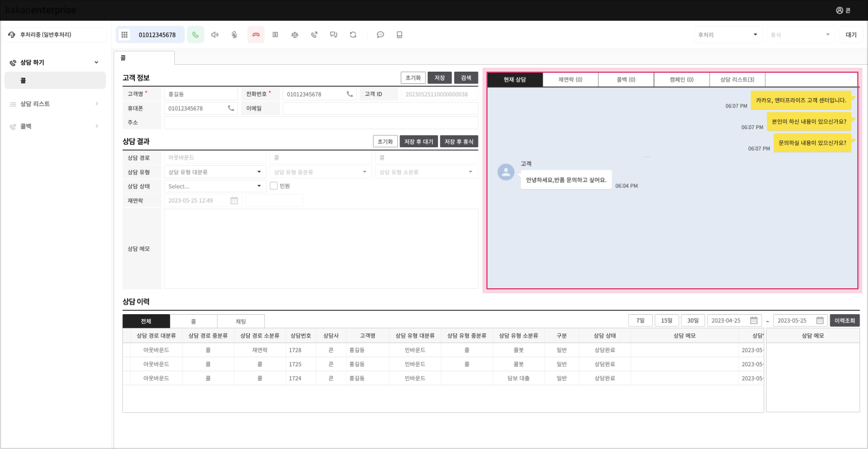Open the 재연락 date calendar picker
The image size is (868, 449).
[x=234, y=201]
